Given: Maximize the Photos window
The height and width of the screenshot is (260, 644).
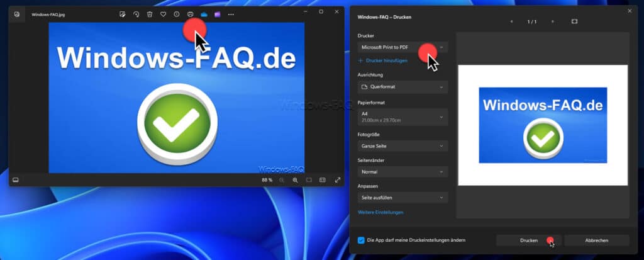Looking at the screenshot, I should pos(321,11).
